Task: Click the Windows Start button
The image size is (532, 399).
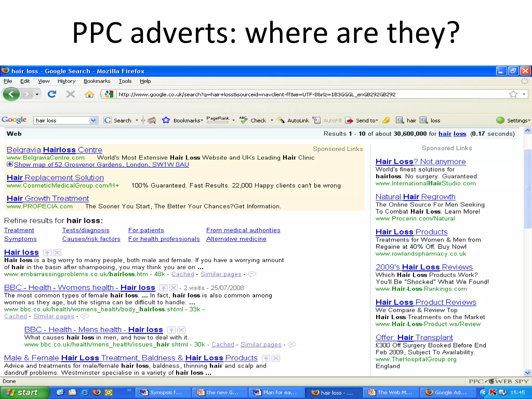Action: (x=25, y=393)
